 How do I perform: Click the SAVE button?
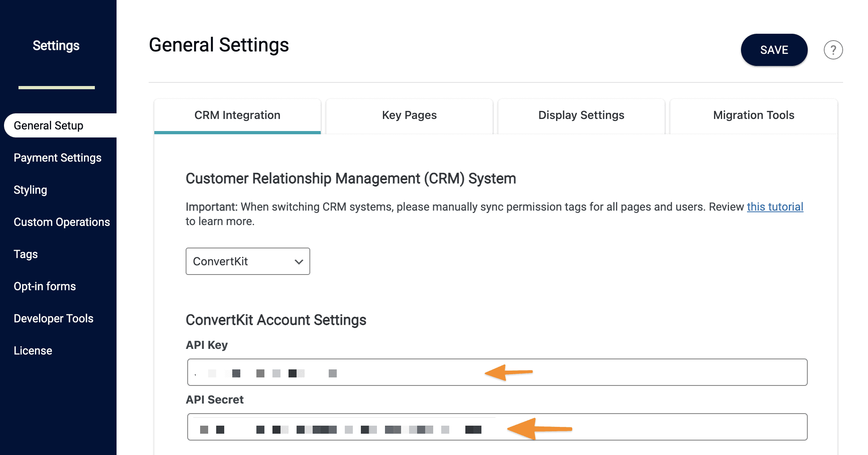(x=774, y=50)
